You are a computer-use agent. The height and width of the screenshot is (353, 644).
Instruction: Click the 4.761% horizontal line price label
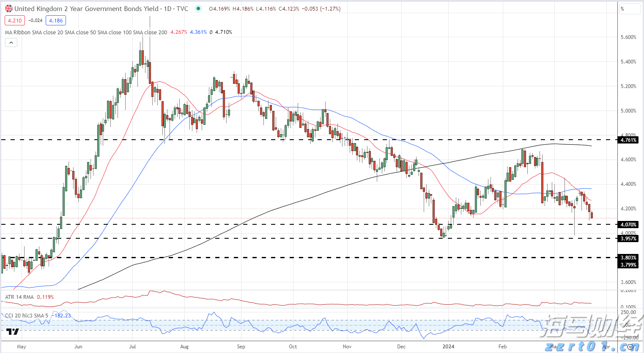(628, 140)
